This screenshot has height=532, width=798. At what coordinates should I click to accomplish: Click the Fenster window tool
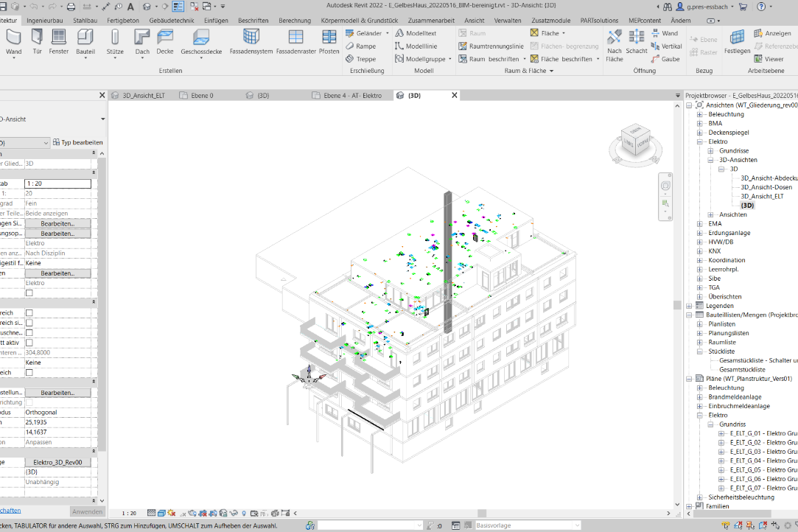pos(59,41)
